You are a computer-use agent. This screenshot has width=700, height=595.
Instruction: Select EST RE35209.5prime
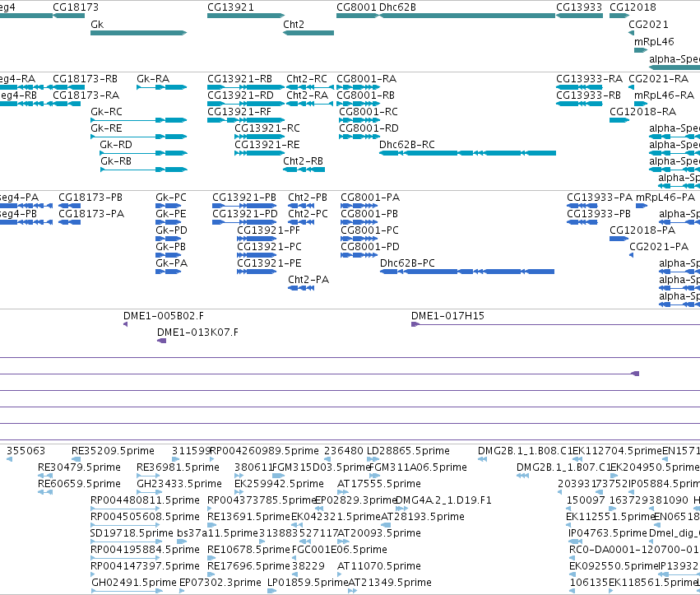click(113, 451)
